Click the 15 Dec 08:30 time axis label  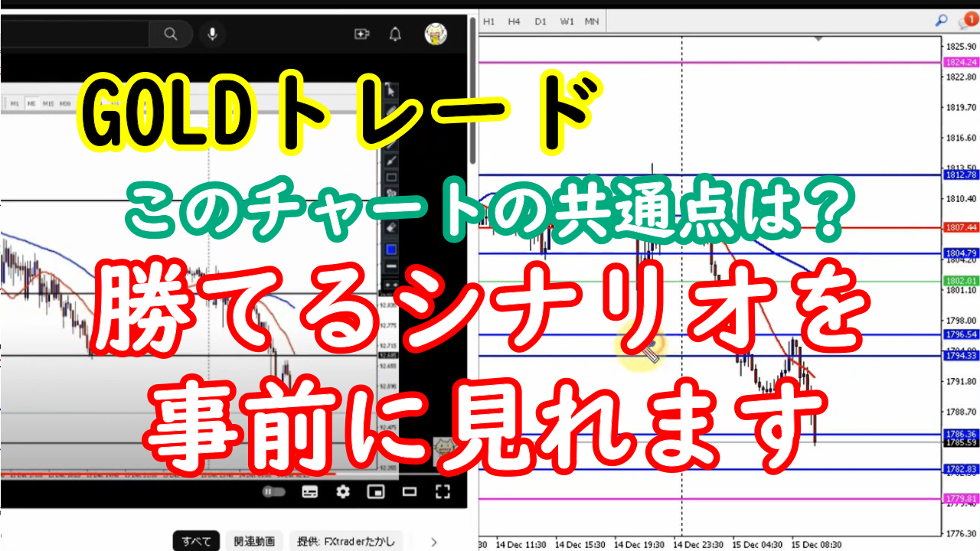[816, 544]
